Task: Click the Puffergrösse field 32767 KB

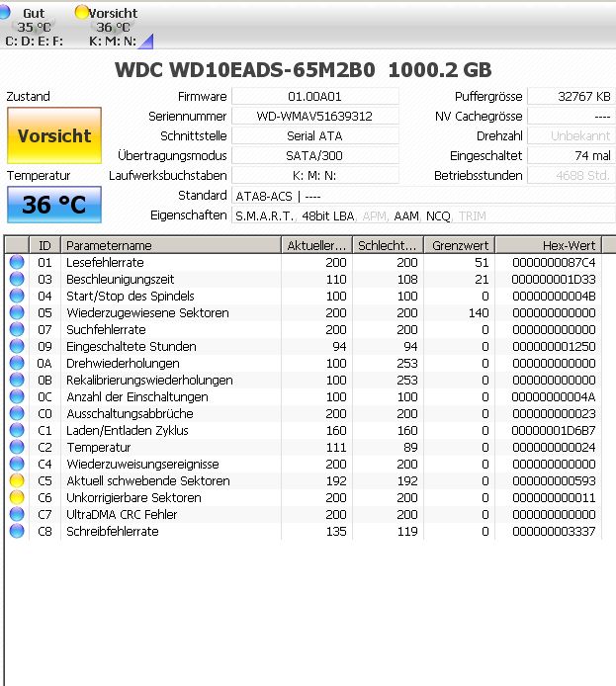Action: tap(572, 96)
